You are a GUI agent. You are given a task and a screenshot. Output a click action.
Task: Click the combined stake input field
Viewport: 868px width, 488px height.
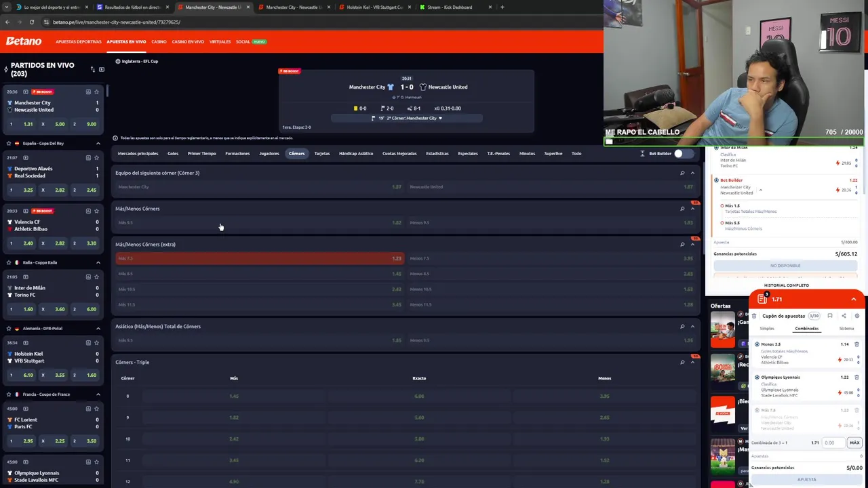pyautogui.click(x=833, y=443)
